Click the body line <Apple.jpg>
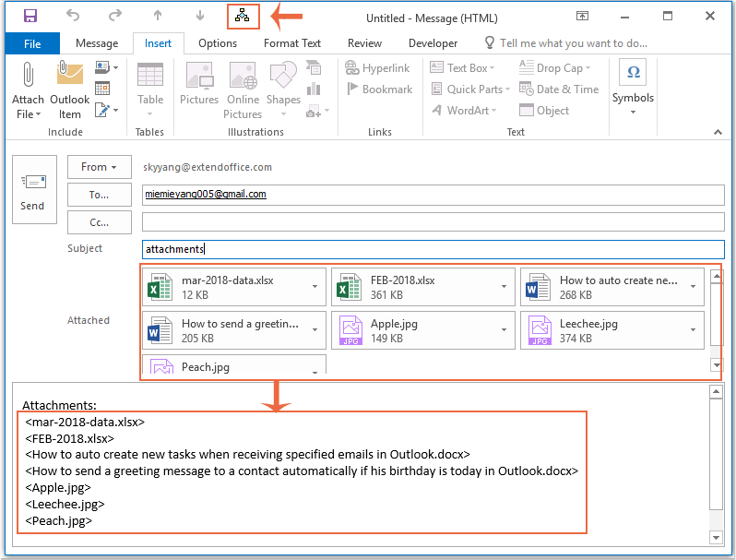 click(x=58, y=488)
